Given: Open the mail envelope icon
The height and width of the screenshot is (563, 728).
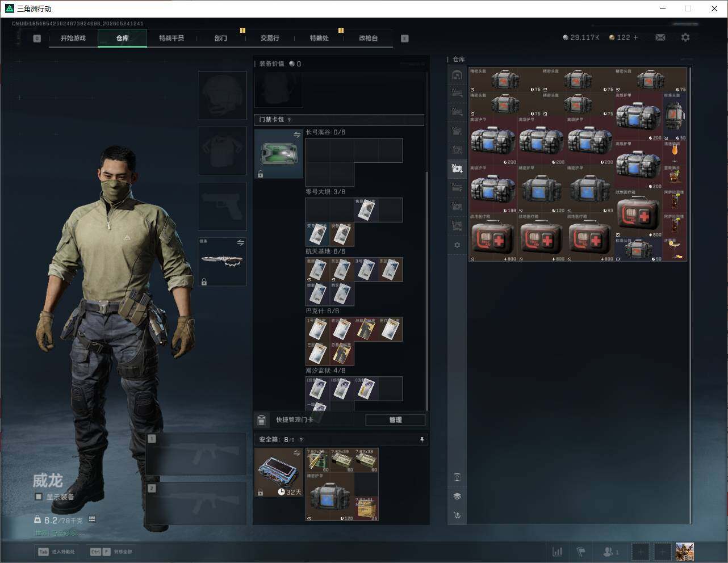Looking at the screenshot, I should (660, 37).
